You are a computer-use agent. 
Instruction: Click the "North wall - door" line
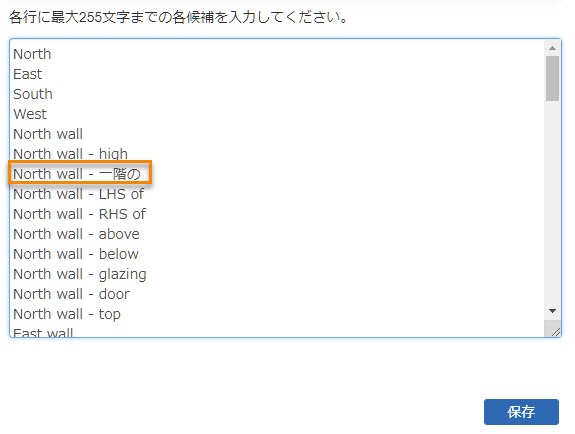pos(72,294)
